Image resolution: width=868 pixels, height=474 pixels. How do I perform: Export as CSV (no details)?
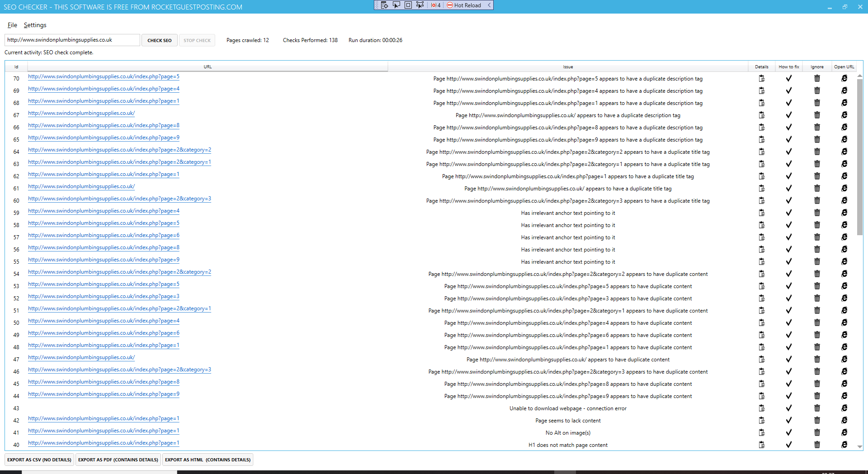click(x=39, y=460)
